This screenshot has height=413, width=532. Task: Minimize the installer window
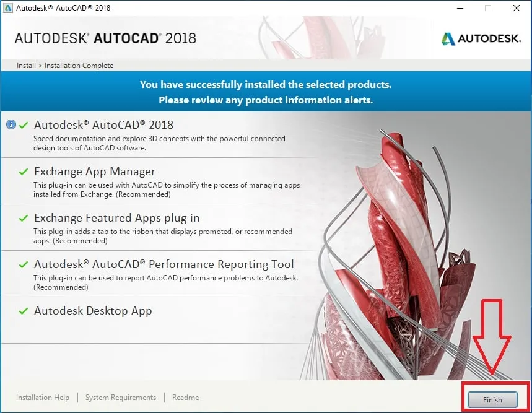459,8
